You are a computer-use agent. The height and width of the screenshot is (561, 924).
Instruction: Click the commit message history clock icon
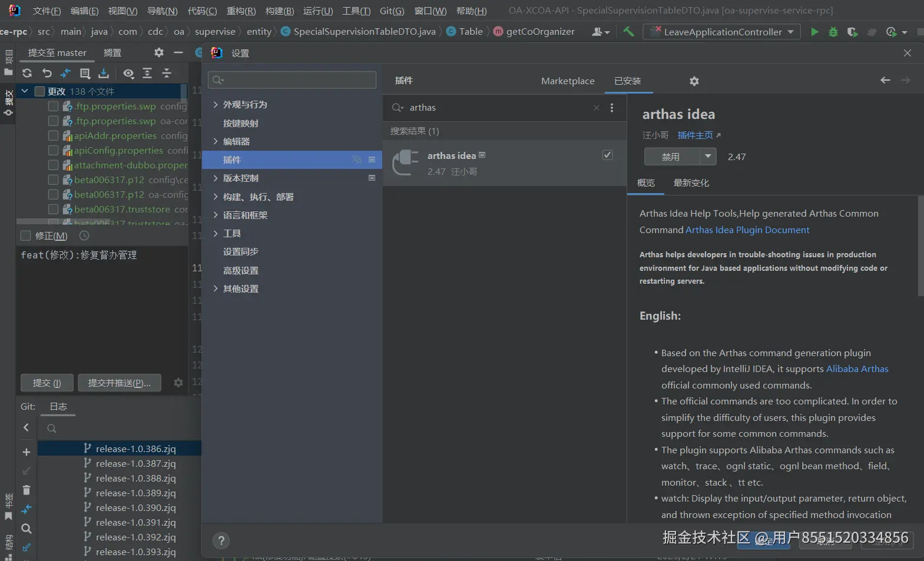coord(84,235)
